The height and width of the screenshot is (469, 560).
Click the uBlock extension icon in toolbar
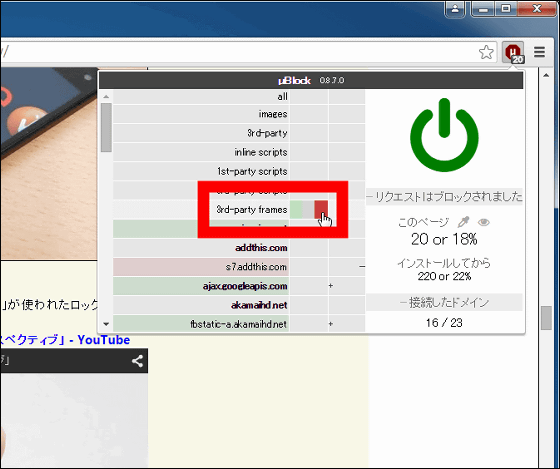(514, 53)
